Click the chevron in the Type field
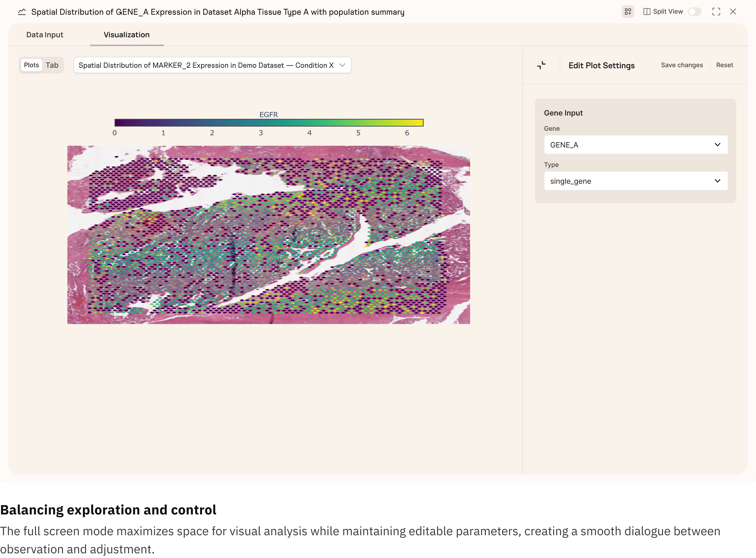 tap(717, 181)
